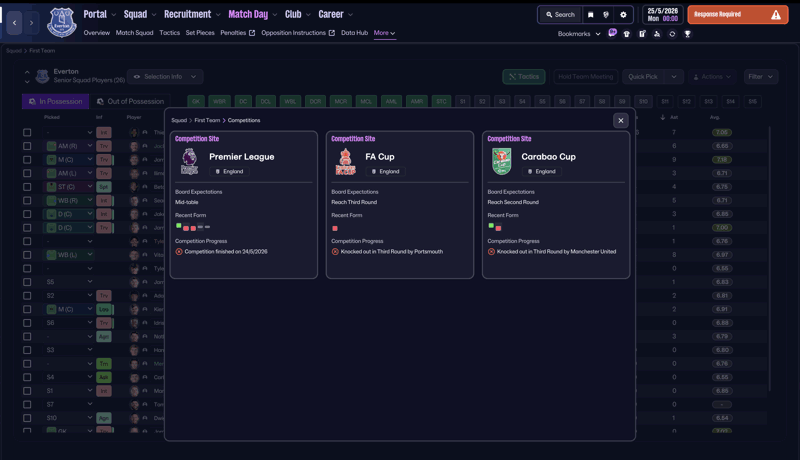Image resolution: width=800 pixels, height=460 pixels.
Task: Select the STC position pill
Action: tap(441, 101)
